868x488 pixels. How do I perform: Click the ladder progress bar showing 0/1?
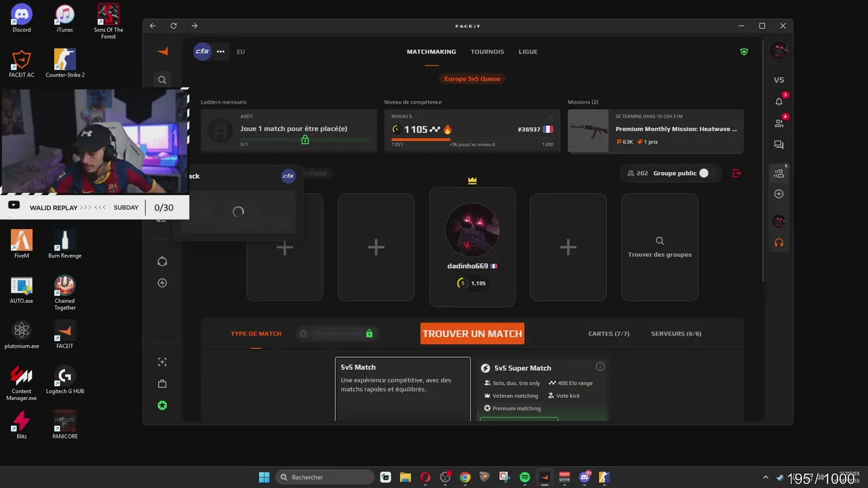[x=305, y=140]
